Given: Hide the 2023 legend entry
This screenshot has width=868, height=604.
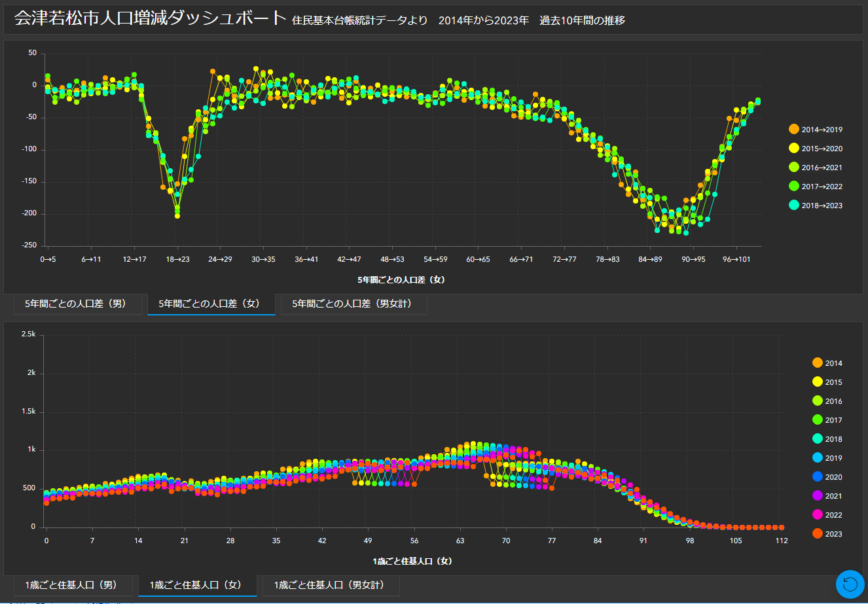Looking at the screenshot, I should point(827,534).
